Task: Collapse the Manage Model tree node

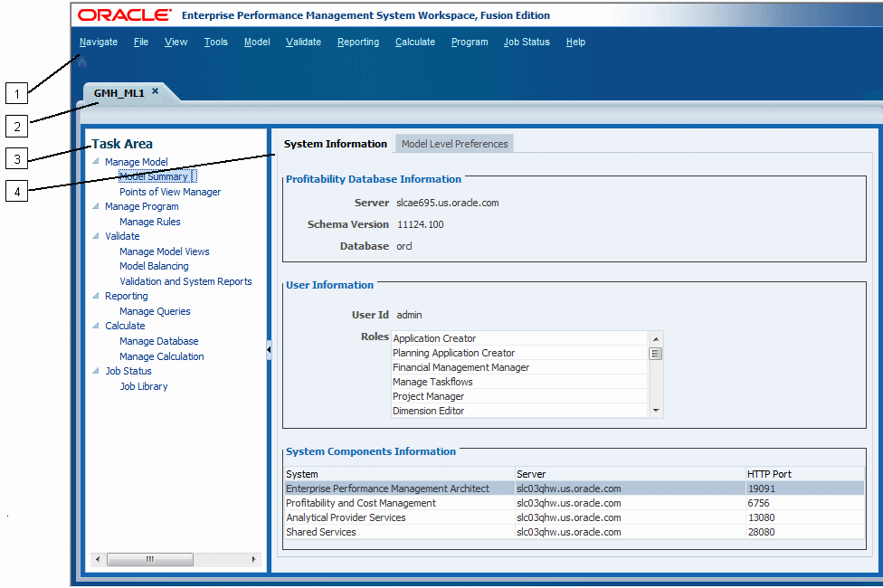Action: point(96,161)
